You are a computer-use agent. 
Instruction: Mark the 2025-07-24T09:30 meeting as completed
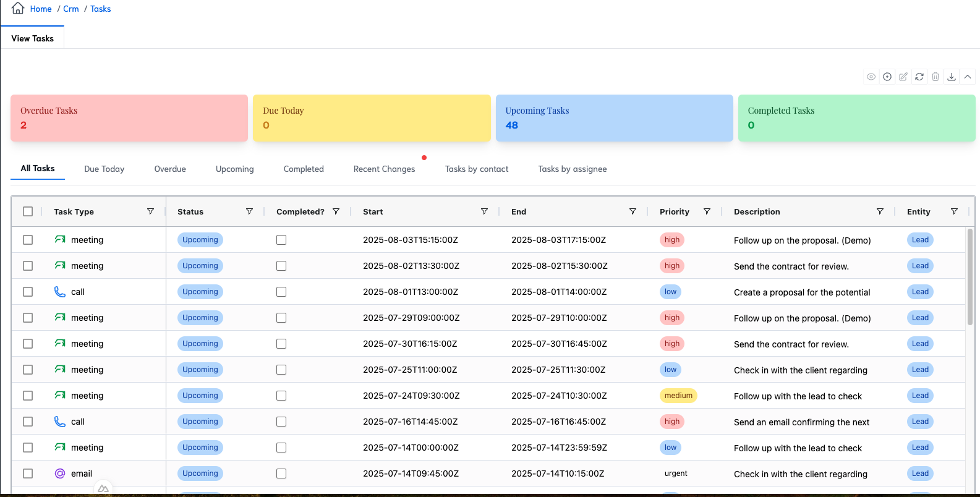tap(281, 396)
